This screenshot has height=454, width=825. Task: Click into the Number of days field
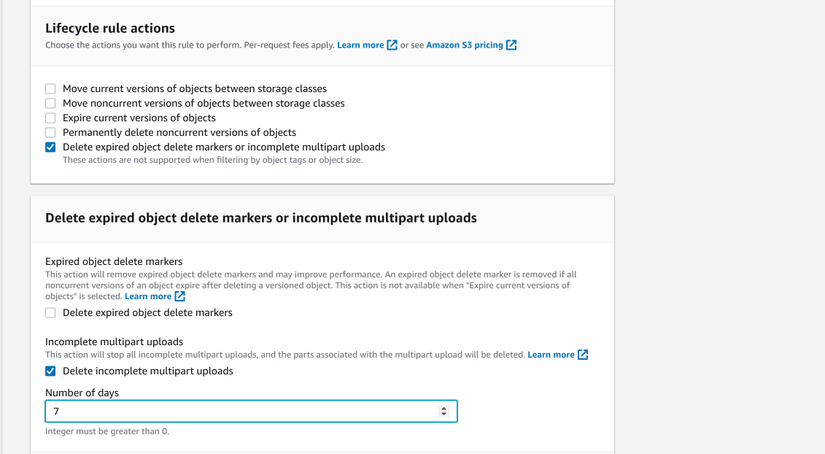(x=240, y=411)
